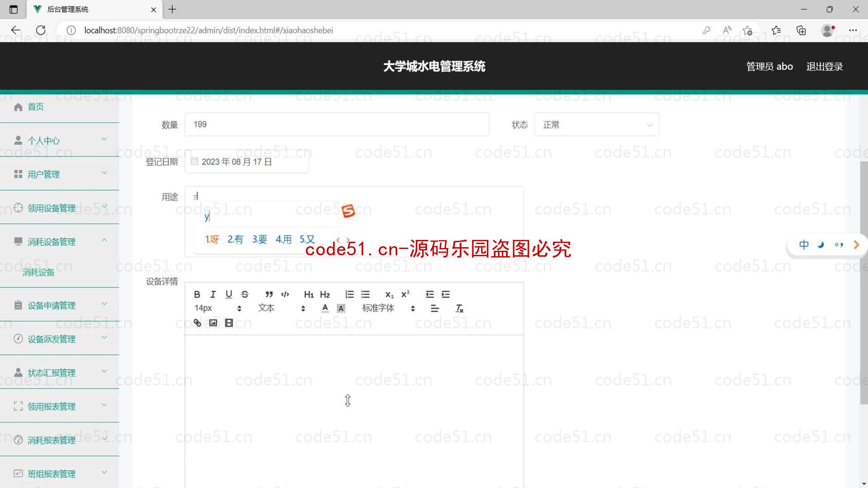This screenshot has width=868, height=488.
Task: Choose IME candidate 1 呀
Action: [212, 239]
